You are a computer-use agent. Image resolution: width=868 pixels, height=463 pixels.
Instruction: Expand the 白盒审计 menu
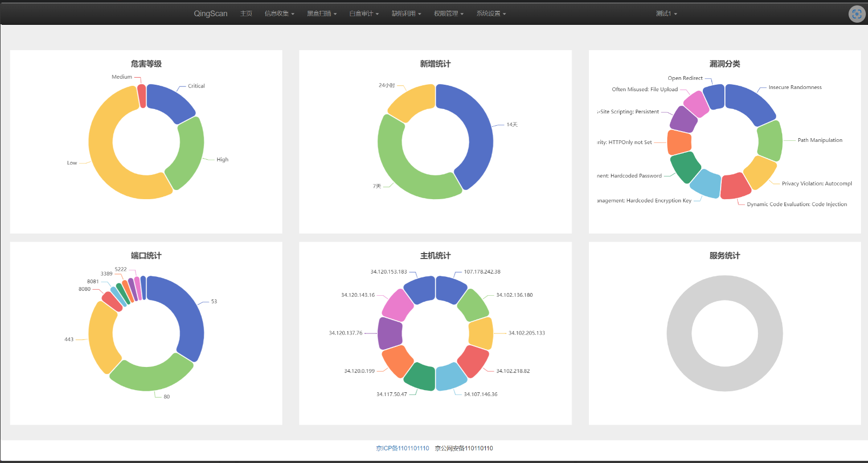364,13
